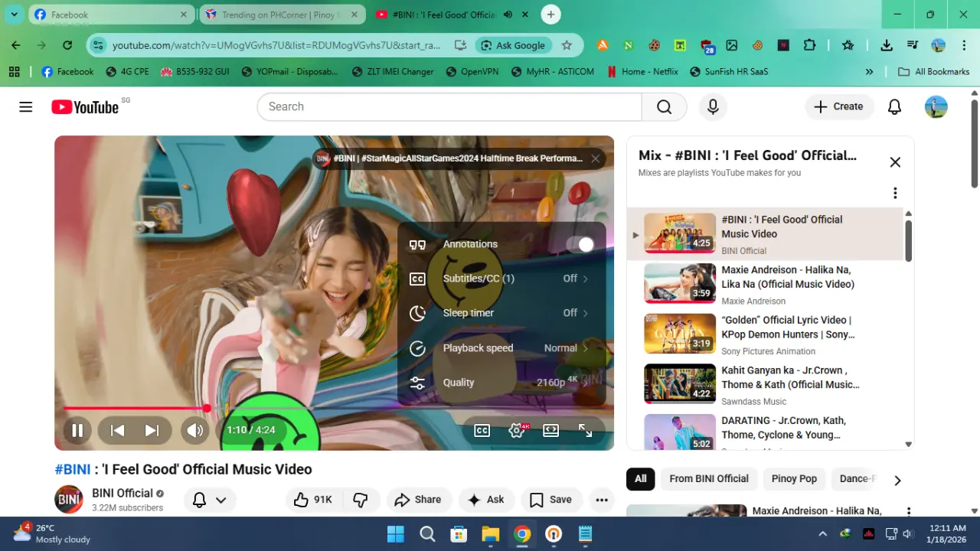Viewport: 980px width, 551px height.
Task: Toggle subtitles with the player CC button
Action: pyautogui.click(x=482, y=430)
